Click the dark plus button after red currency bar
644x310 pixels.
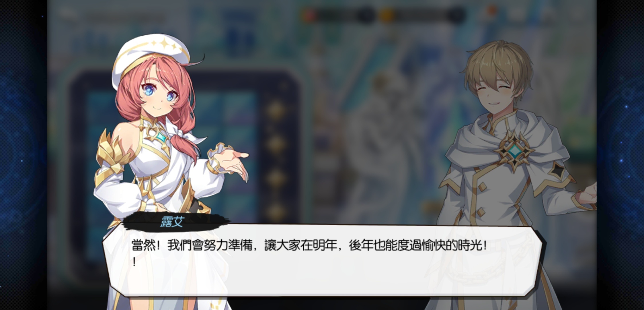point(366,14)
